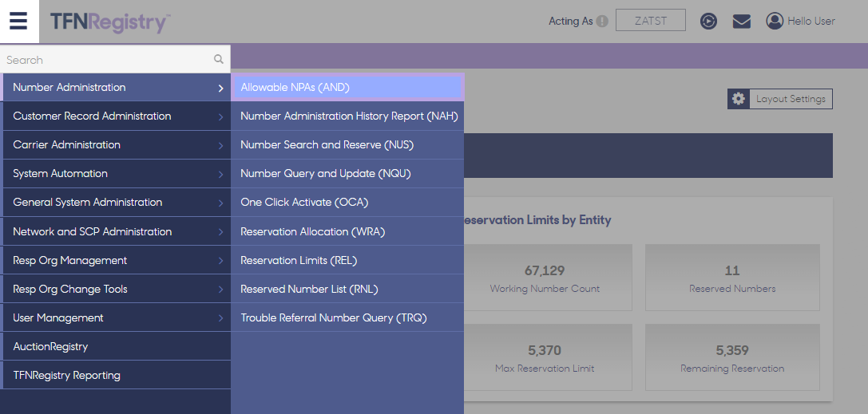Image resolution: width=868 pixels, height=414 pixels.
Task: Click the Acting As label
Action: tap(571, 22)
